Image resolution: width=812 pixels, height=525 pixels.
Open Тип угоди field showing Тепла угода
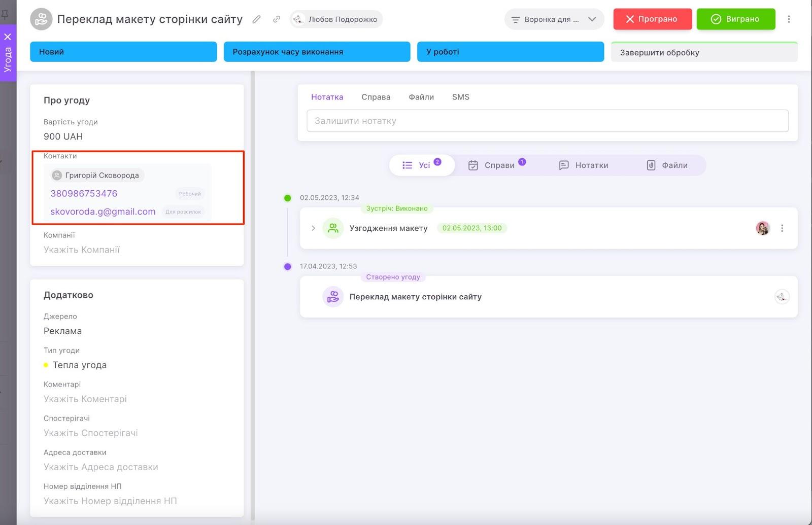80,365
